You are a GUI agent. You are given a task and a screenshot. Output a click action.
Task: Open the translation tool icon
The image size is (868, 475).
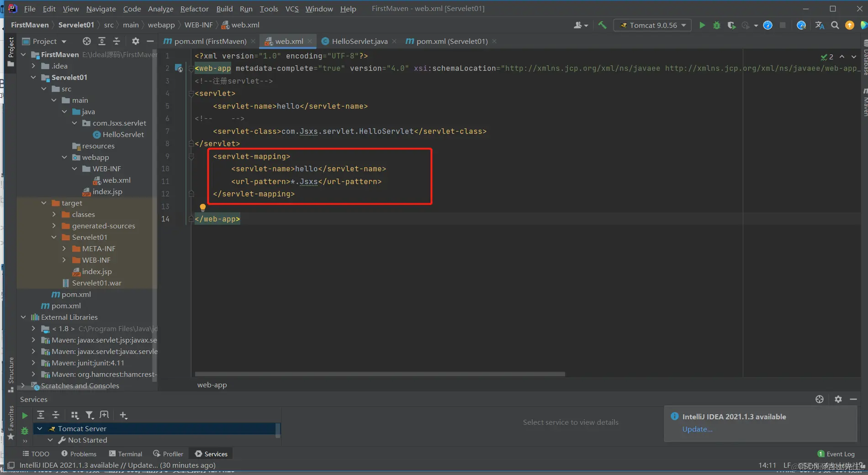point(820,25)
